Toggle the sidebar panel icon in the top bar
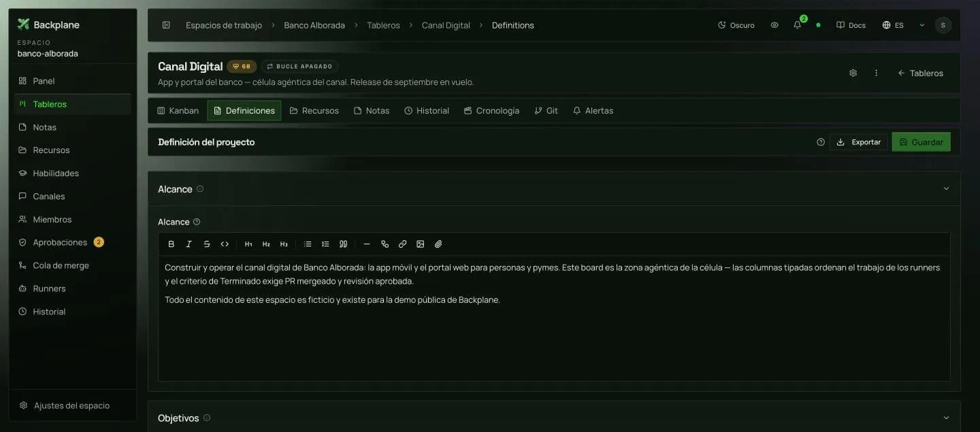The image size is (980, 432). click(x=166, y=25)
